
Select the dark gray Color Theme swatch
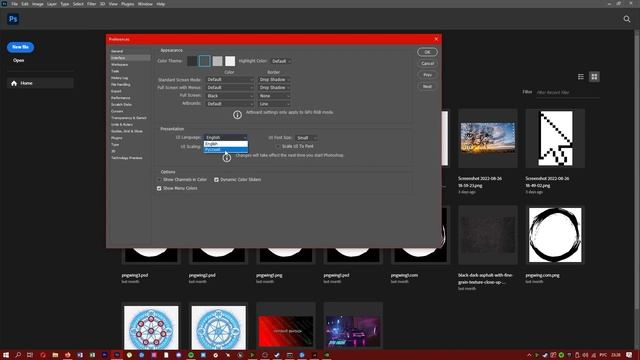tap(204, 61)
